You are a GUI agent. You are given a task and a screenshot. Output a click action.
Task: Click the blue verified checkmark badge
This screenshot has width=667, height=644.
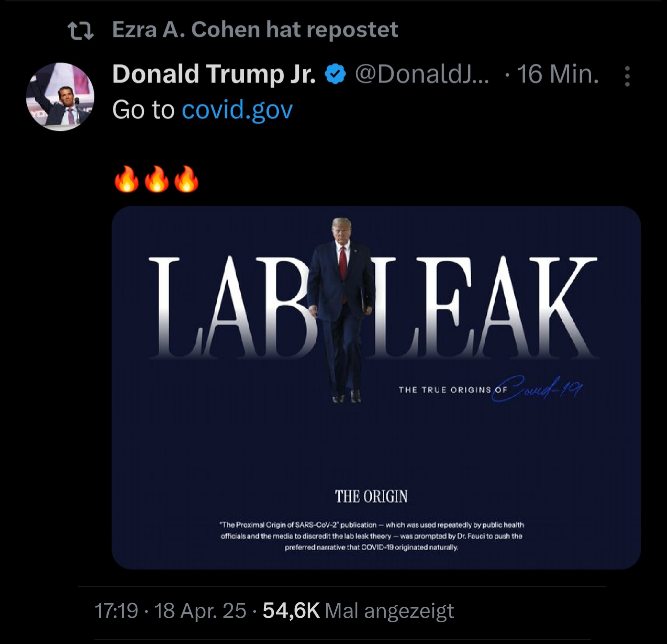click(x=335, y=74)
